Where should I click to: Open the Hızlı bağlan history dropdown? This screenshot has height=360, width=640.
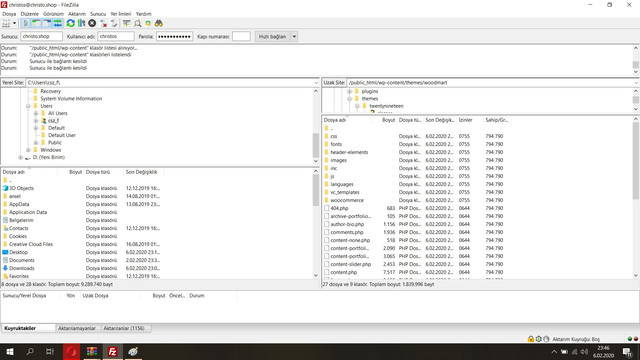click(294, 36)
